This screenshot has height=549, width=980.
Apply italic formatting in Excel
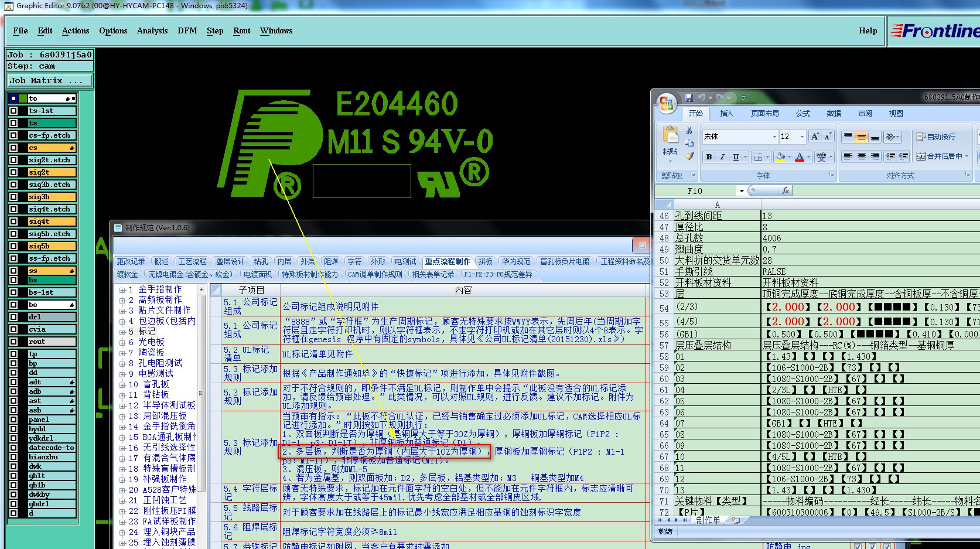722,157
